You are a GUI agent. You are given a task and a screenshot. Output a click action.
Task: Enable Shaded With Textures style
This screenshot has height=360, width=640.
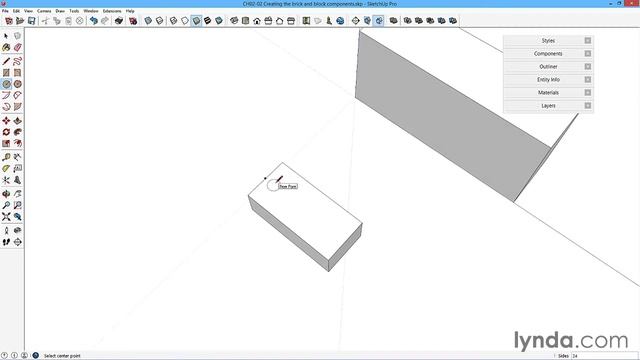[208, 21]
